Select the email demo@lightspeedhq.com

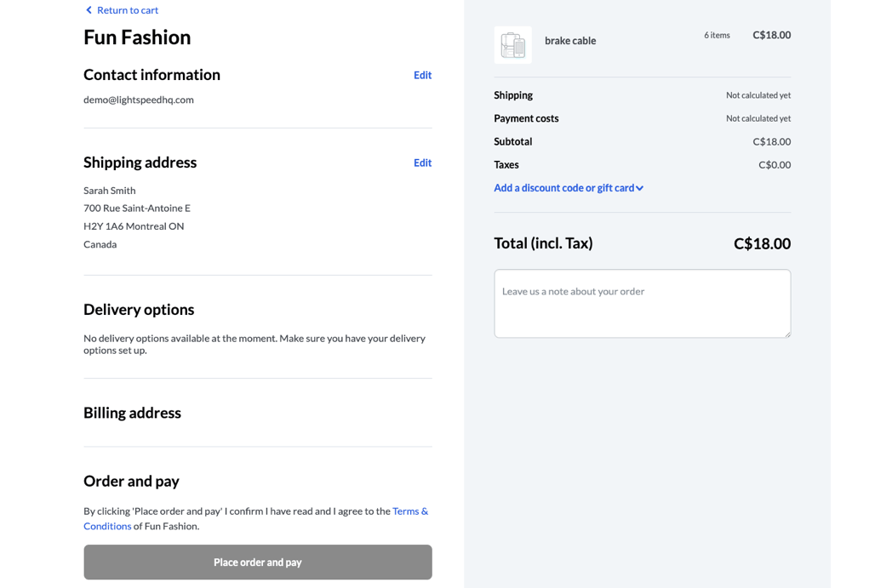139,100
